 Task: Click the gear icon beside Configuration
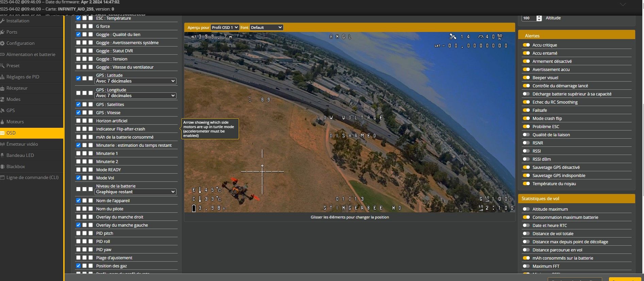[2, 43]
